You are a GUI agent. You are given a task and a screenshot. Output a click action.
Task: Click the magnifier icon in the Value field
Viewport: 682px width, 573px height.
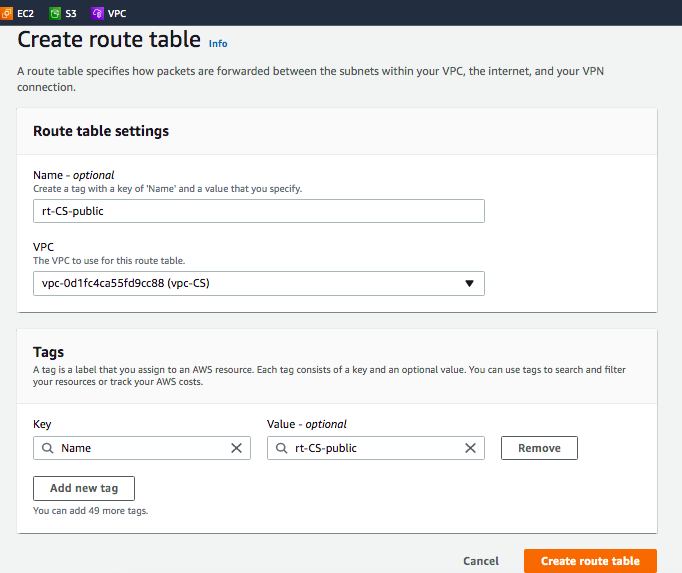tap(280, 448)
